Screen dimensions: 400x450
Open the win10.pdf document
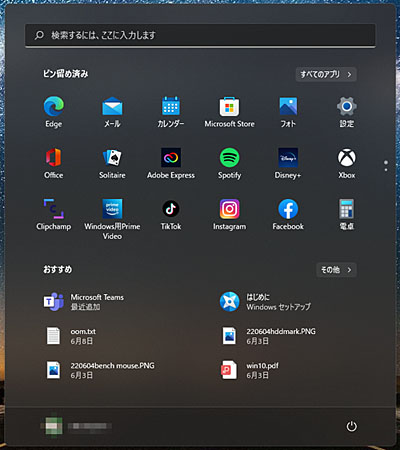point(249,370)
